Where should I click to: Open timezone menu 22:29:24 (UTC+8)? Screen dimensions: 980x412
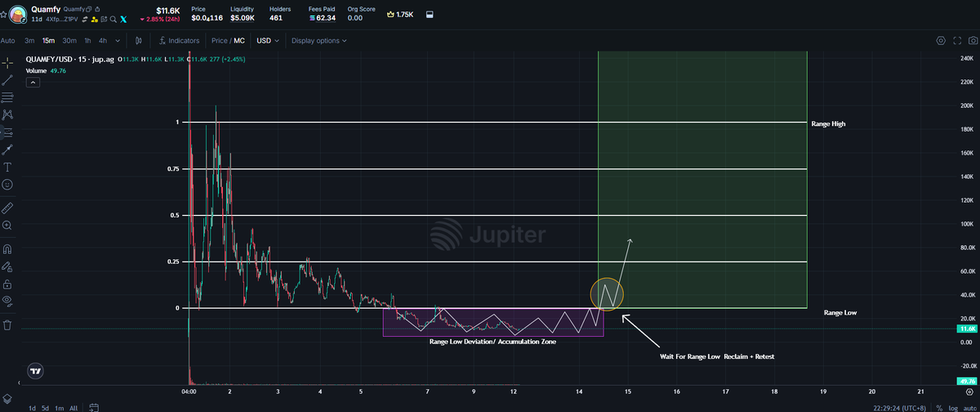899,408
